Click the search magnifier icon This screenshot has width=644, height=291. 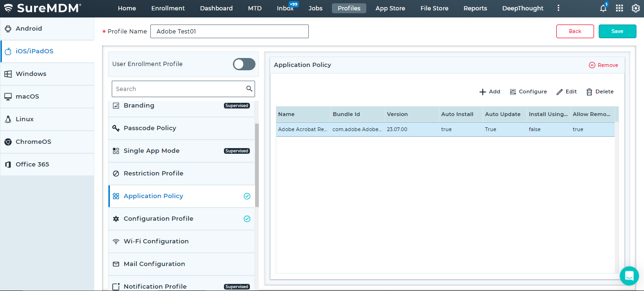coord(249,89)
